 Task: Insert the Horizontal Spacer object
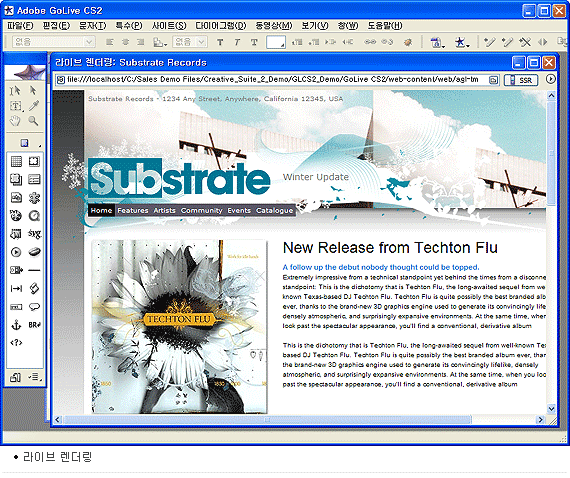16,289
